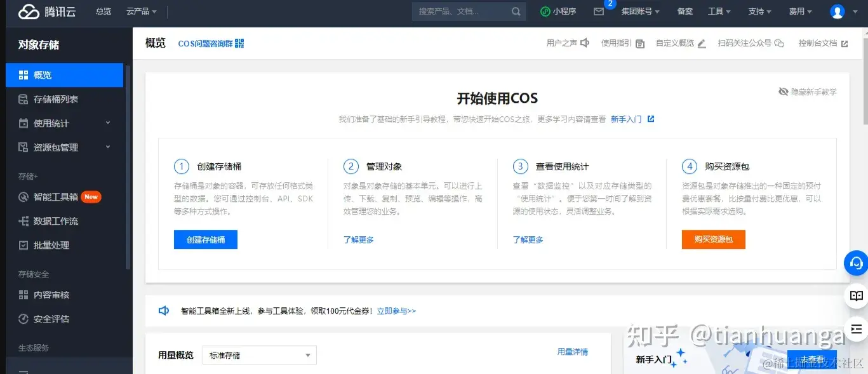The height and width of the screenshot is (374, 868).
Task: Click the 使用统计 calendar icon
Action: pos(23,123)
